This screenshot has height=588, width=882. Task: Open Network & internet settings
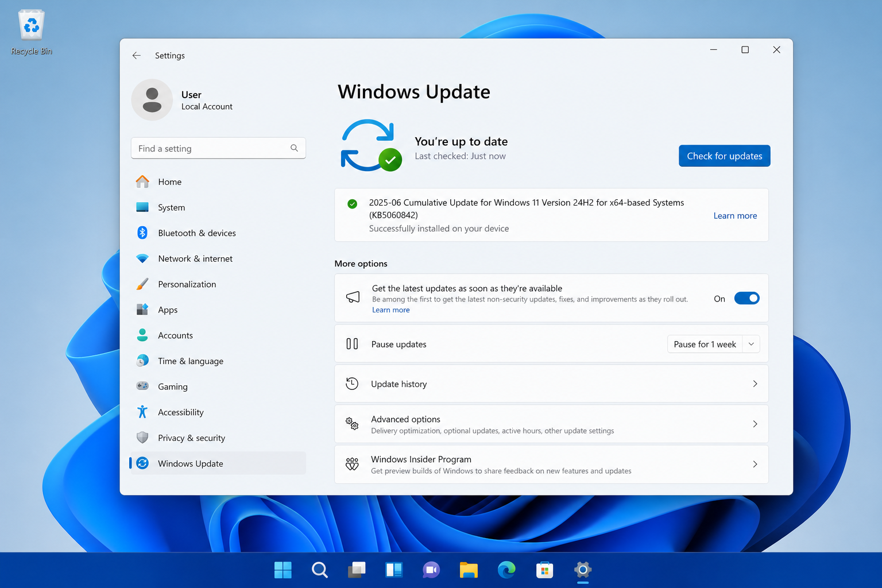coord(218,258)
